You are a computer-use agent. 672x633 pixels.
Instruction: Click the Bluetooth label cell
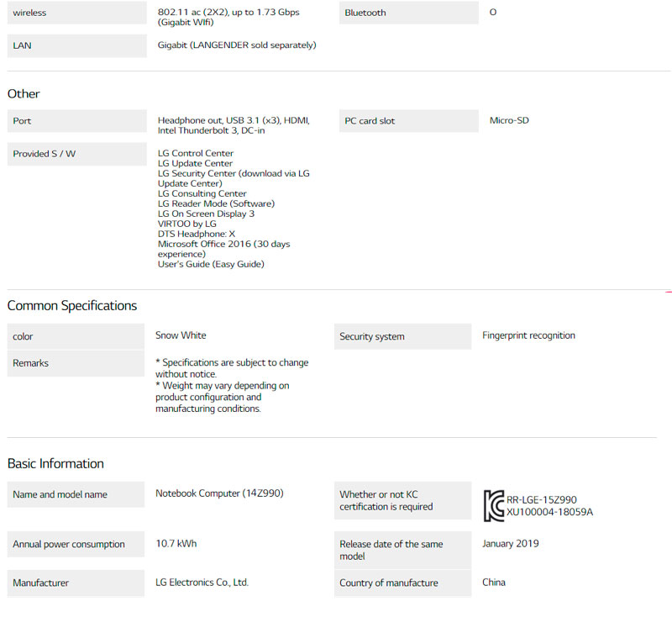(406, 13)
